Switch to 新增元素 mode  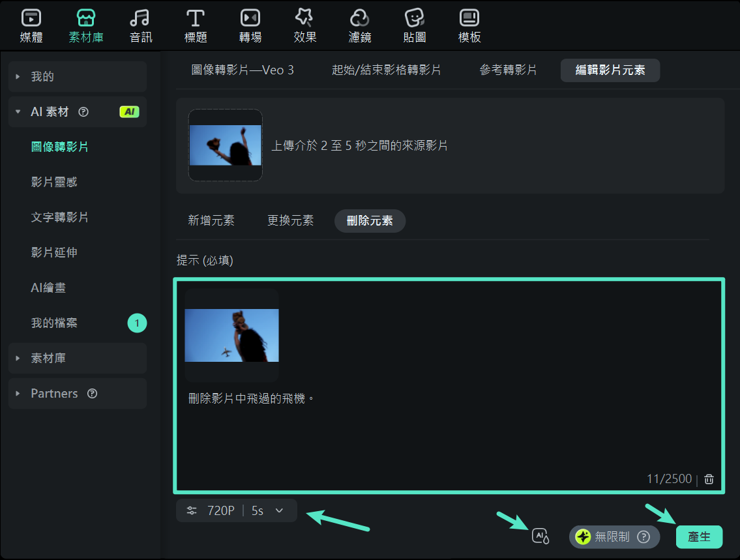coord(211,221)
